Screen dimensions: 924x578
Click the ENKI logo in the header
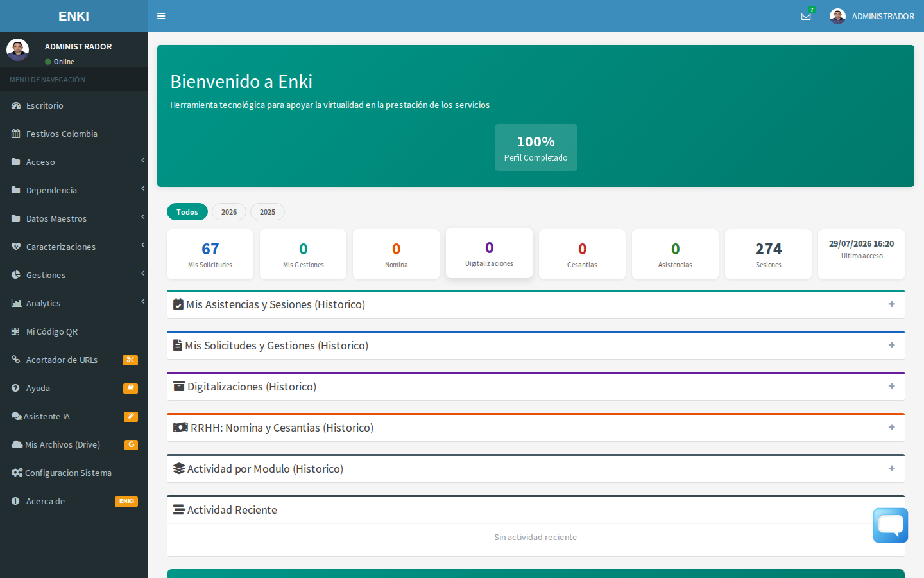pos(74,16)
